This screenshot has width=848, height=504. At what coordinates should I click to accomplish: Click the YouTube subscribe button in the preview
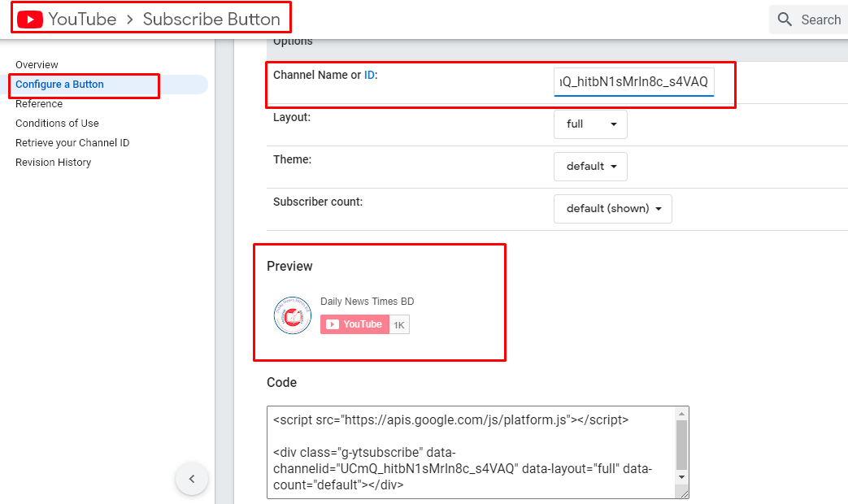[355, 324]
